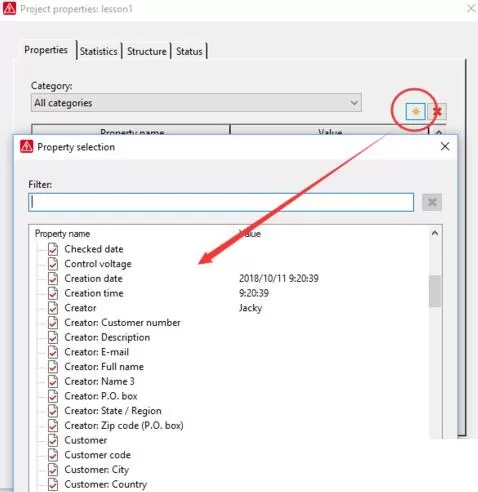Screen dimensions: 478x492
Task: Click the value 2018/10/11 9:20:39
Action: click(x=279, y=278)
